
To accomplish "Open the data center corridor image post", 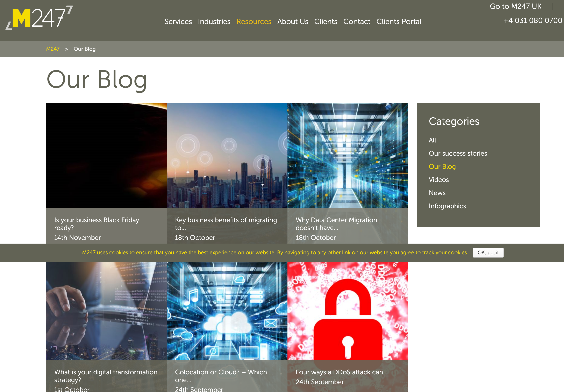I will (x=348, y=156).
